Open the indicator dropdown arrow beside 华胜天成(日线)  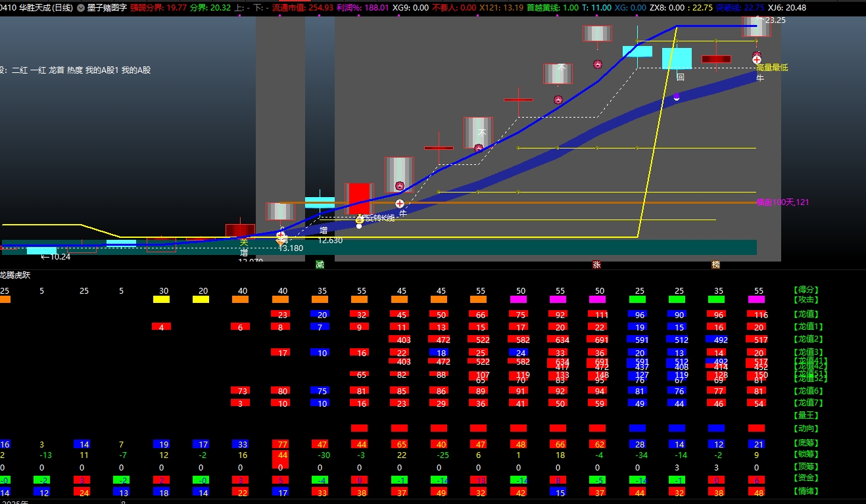[x=81, y=8]
